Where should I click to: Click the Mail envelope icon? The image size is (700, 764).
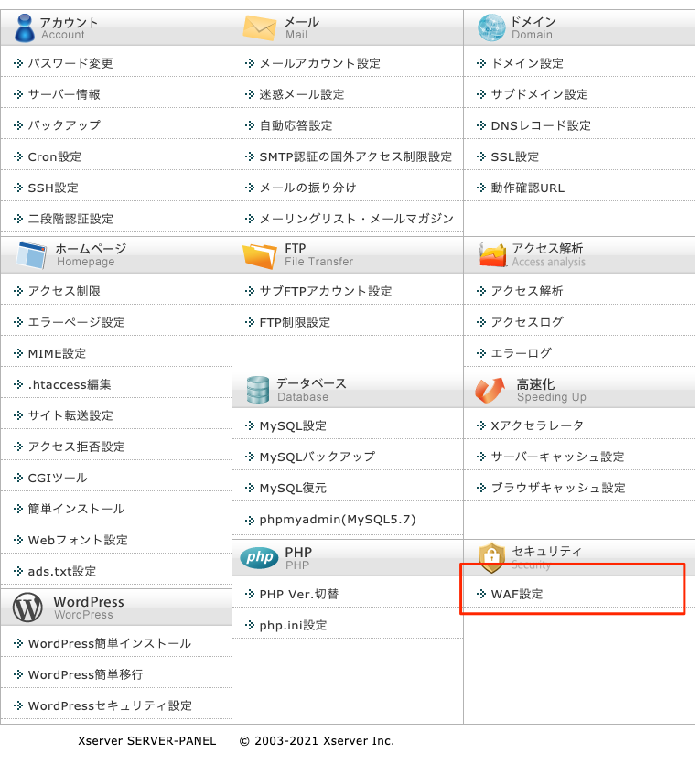pos(259,27)
